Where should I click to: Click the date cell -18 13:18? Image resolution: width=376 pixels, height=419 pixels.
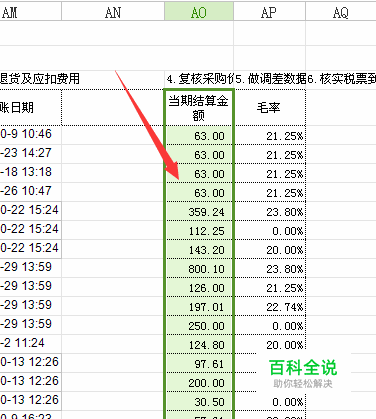[31, 172]
